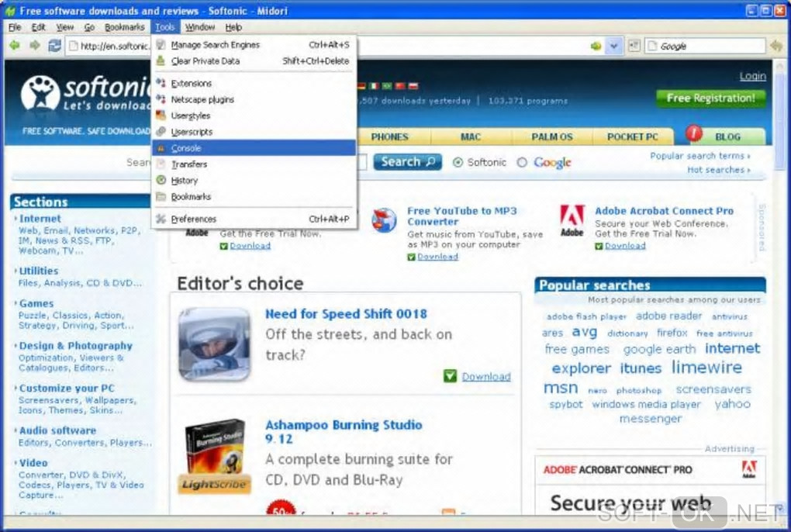Click the Userstyles icon in Tools menu
This screenshot has width=791, height=532.
tap(161, 116)
